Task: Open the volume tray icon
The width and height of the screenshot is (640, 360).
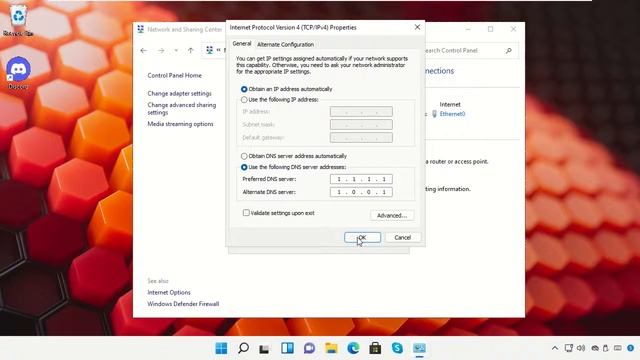Action: point(581,348)
